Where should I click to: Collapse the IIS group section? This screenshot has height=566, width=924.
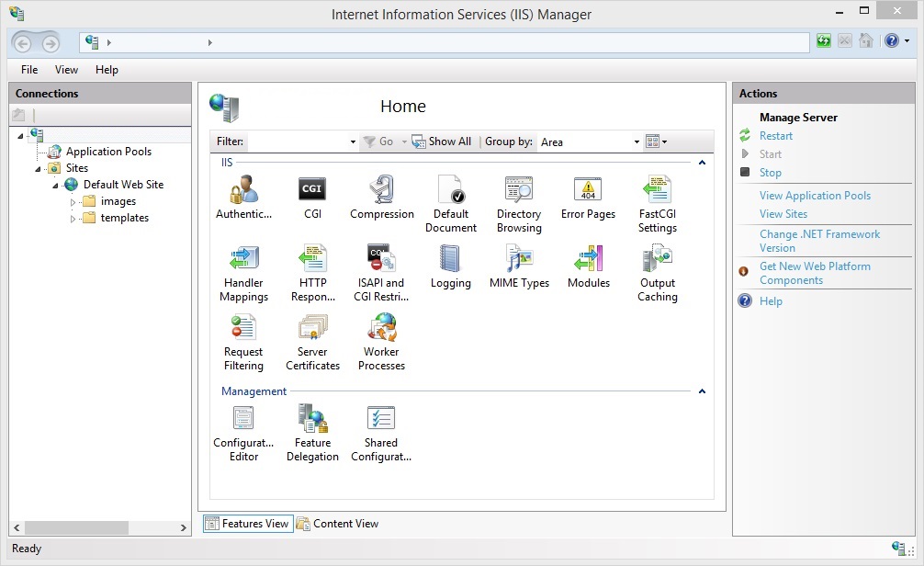pyautogui.click(x=702, y=163)
